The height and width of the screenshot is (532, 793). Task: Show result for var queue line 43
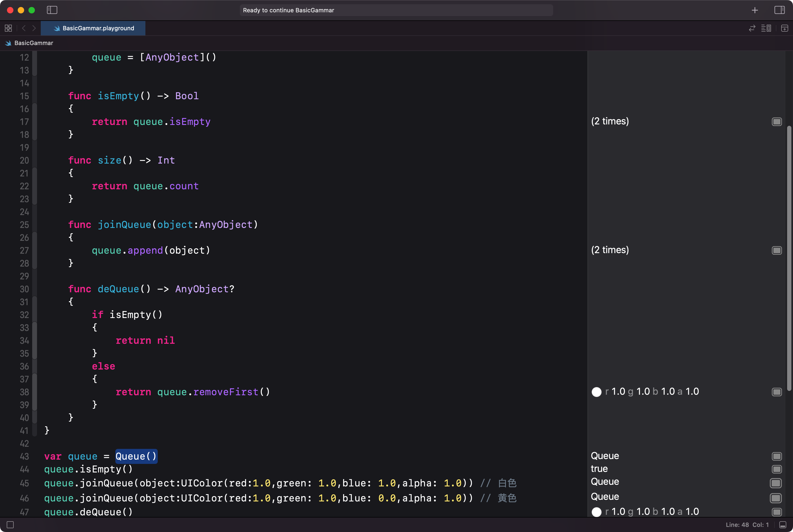pos(777,456)
